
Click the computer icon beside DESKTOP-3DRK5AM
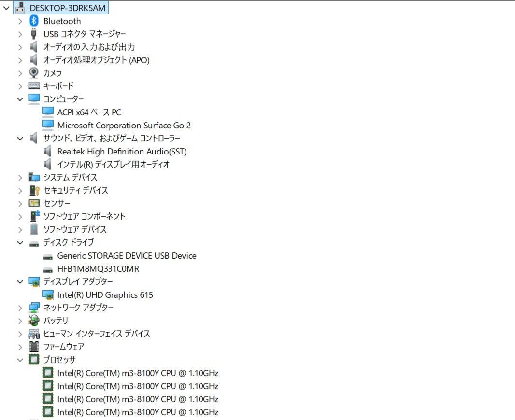[20, 8]
